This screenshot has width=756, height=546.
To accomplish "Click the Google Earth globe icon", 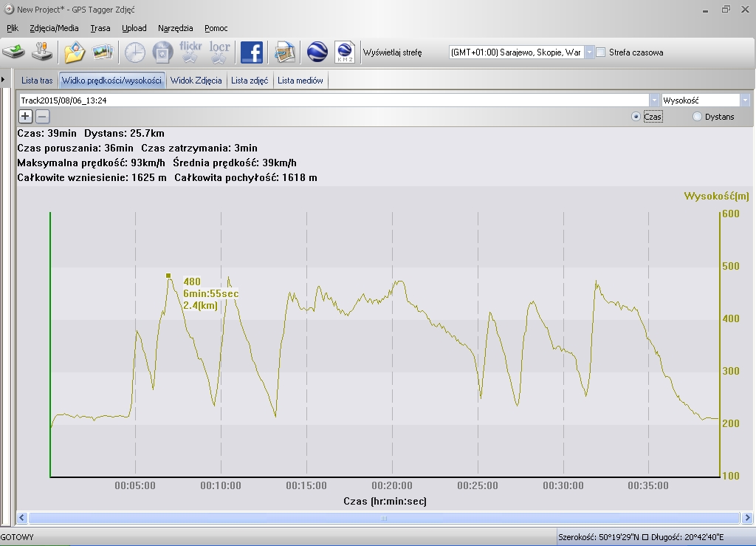I will point(317,52).
